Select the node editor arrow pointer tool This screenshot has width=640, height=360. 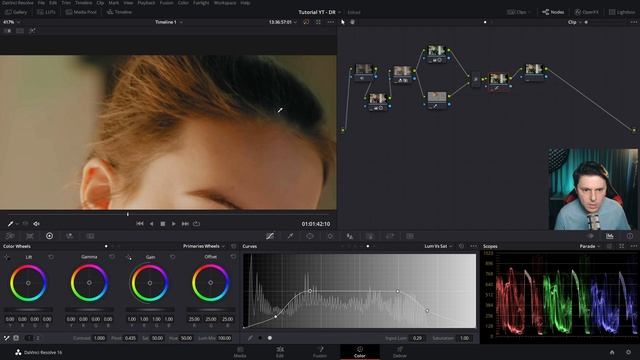(x=343, y=22)
